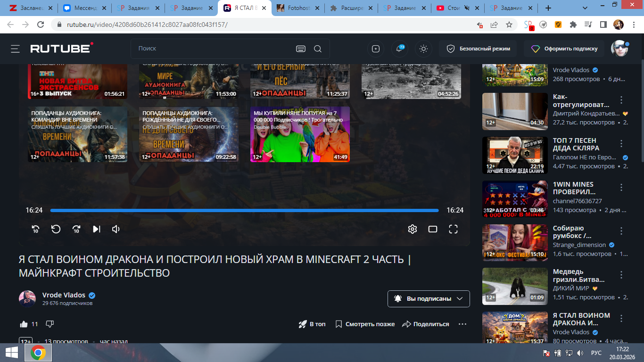This screenshot has width=644, height=362.
Task: Open the browser share page icon
Action: pos(494,25)
